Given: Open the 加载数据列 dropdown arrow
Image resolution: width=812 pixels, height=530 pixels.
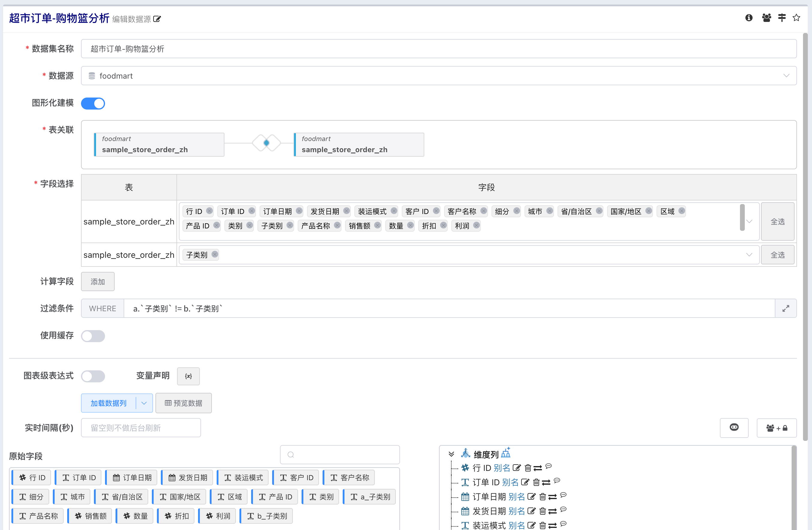Looking at the screenshot, I should point(144,403).
